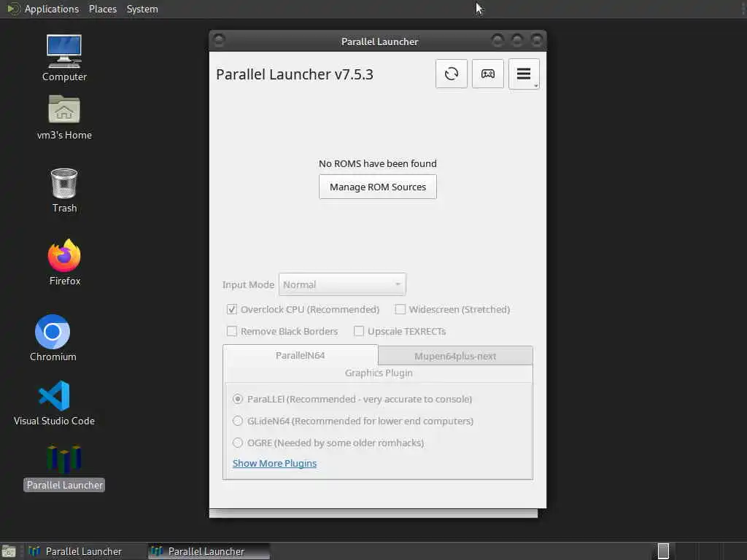This screenshot has width=747, height=560.
Task: Enable Widescreen (Stretched) checkbox
Action: (400, 309)
